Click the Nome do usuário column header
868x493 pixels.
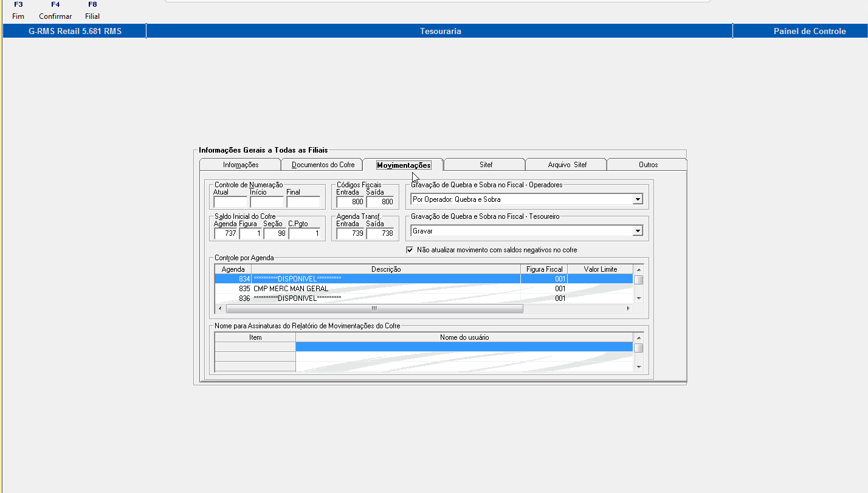tap(464, 337)
